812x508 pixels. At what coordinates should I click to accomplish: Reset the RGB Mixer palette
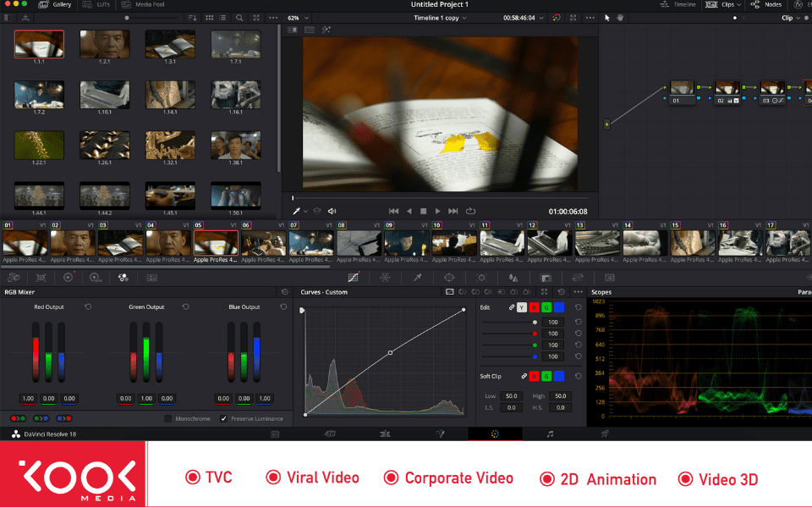[284, 292]
